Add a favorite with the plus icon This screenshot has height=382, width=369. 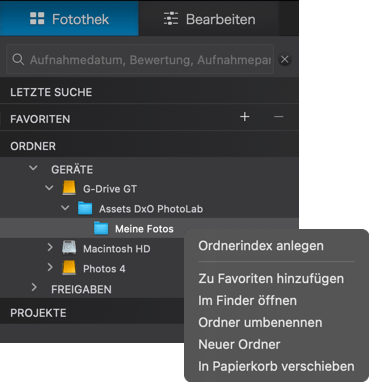(245, 117)
